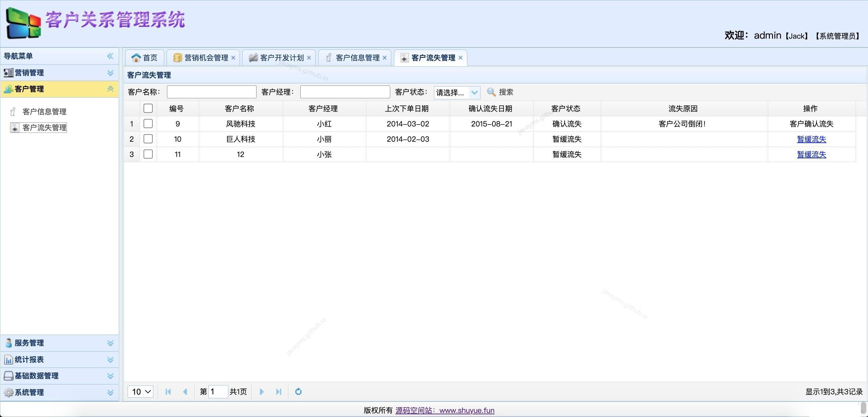Check the checkbox for 风驰科技 row
868x417 pixels.
point(148,124)
